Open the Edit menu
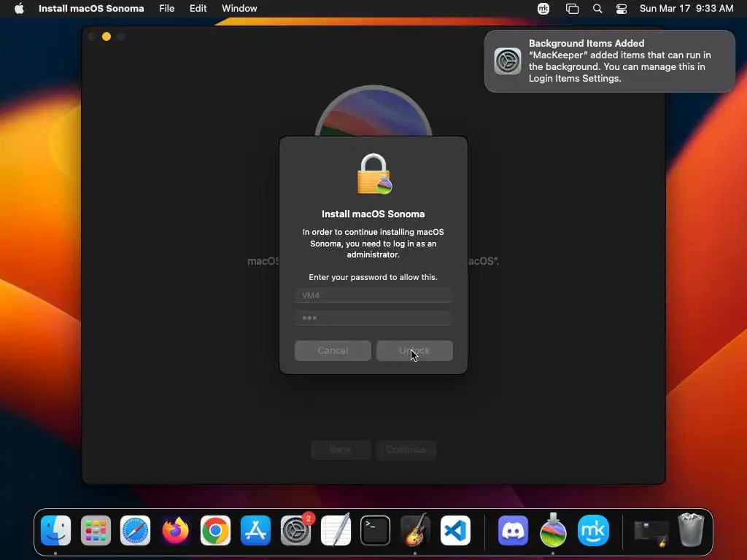Screen dimensions: 747x560 [198, 8]
